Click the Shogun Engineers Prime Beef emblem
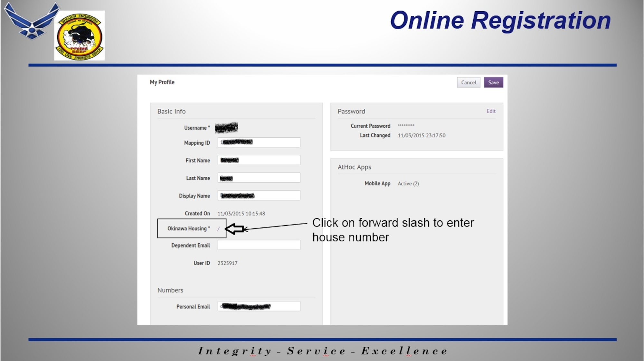The width and height of the screenshot is (644, 361). point(80,36)
